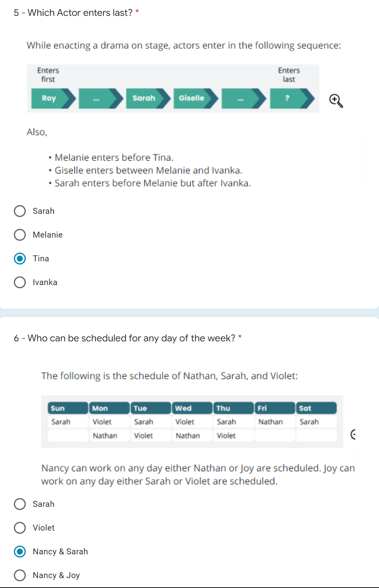Screen dimensions: 379x588
Task: Click question 6 title text
Action: click(124, 338)
